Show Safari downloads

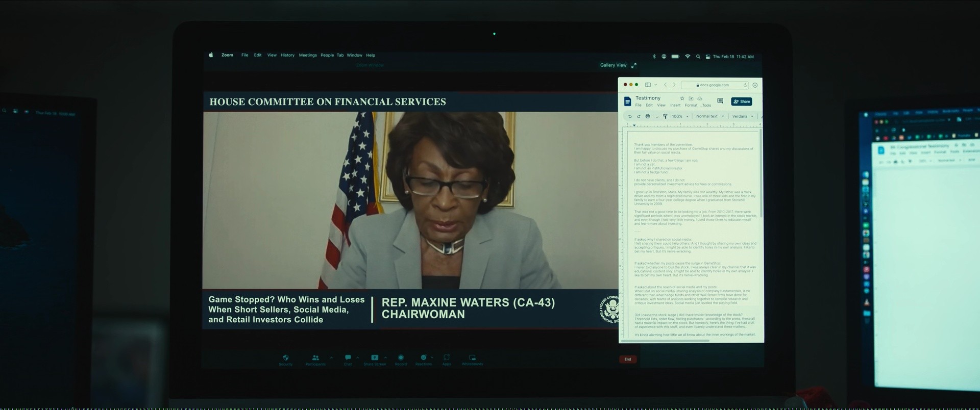click(755, 85)
